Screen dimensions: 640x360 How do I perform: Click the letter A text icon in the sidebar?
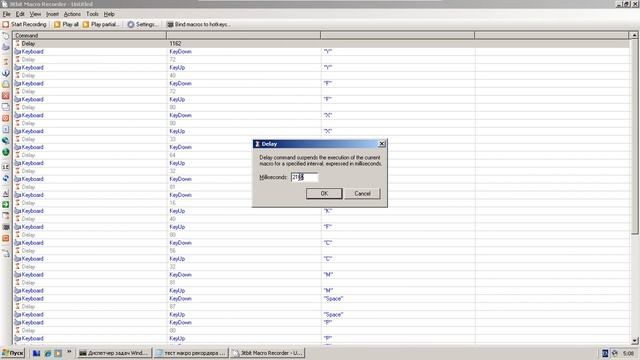point(6,193)
